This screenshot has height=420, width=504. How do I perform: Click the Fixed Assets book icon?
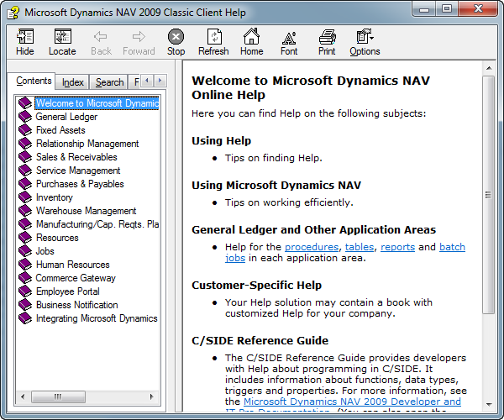point(25,130)
